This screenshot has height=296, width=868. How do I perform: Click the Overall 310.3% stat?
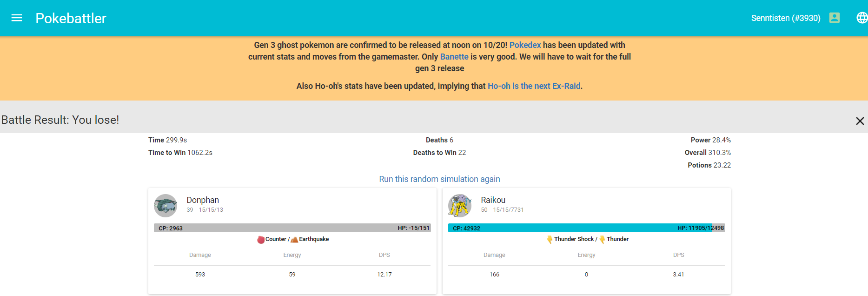708,153
